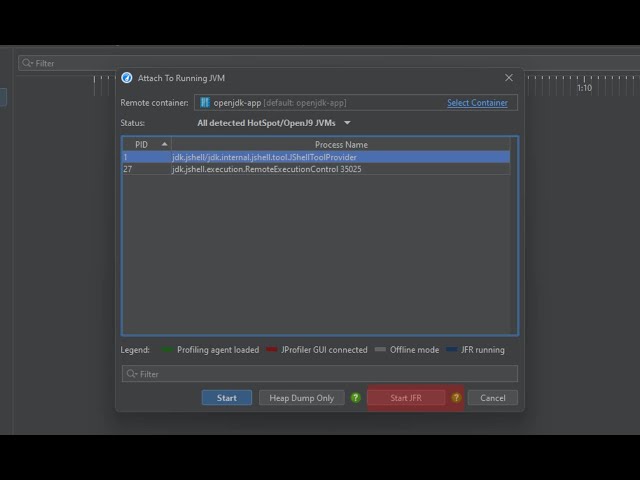Click the JProfiler icon in the dialog title
640x480 pixels.
click(x=127, y=78)
